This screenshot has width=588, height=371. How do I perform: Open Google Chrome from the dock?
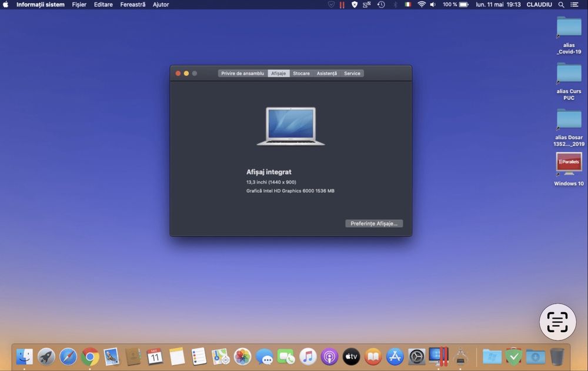[x=90, y=356]
